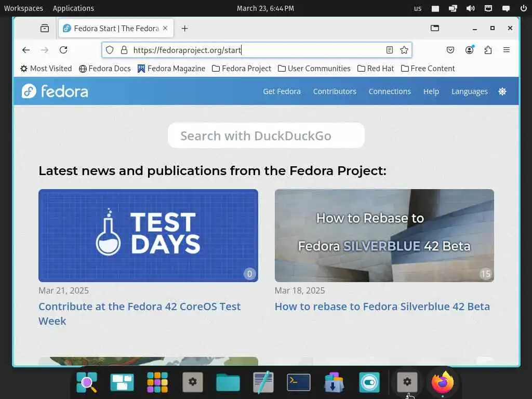Click the URL address bar field
532x399 pixels.
tap(257, 50)
